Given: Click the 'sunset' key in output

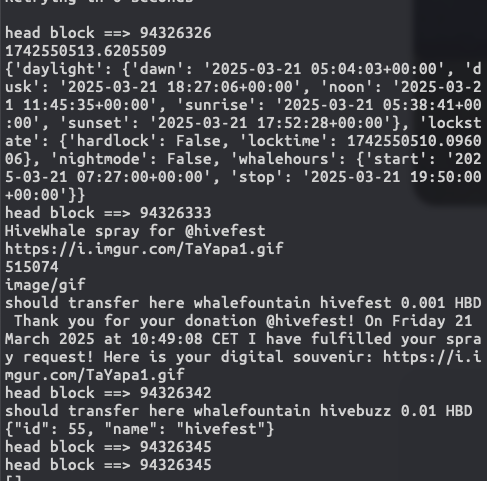Looking at the screenshot, I should pos(95,123).
